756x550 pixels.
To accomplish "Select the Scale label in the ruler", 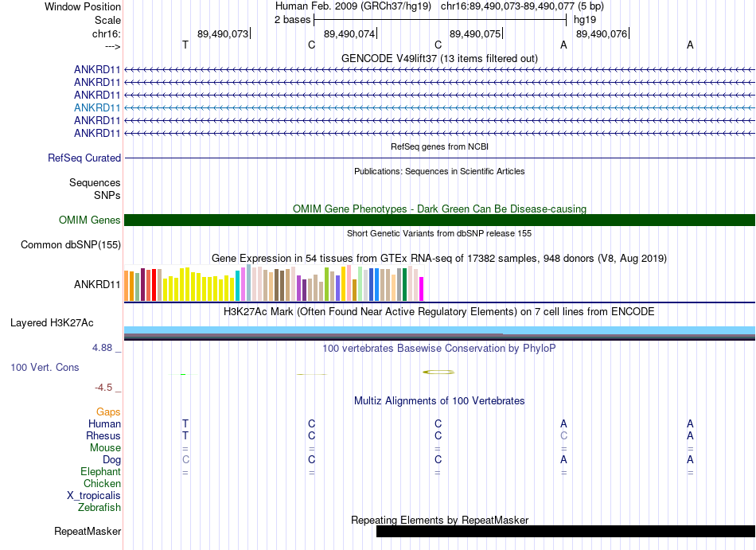I will click(107, 20).
